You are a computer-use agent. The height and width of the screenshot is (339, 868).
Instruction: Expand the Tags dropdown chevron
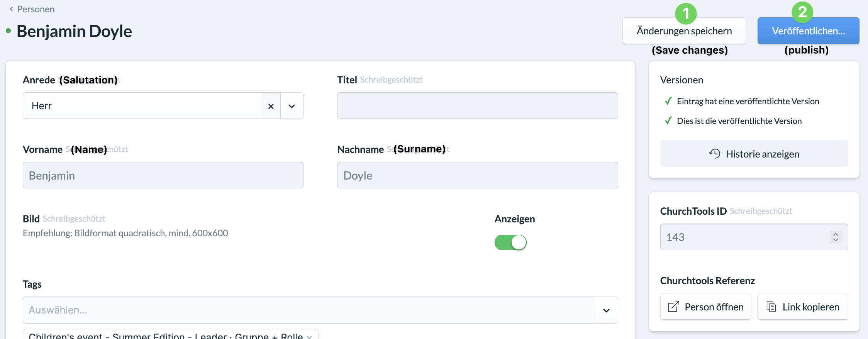[x=606, y=310]
